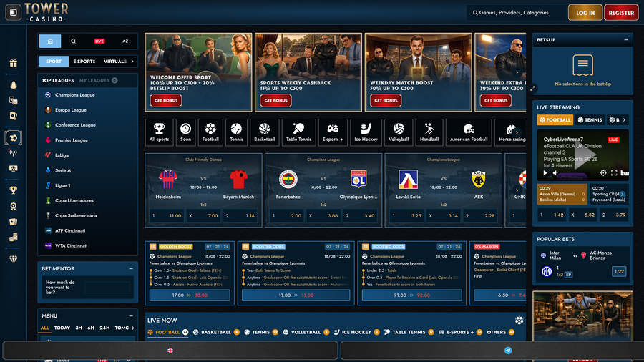Select the Football category icon

[210, 132]
